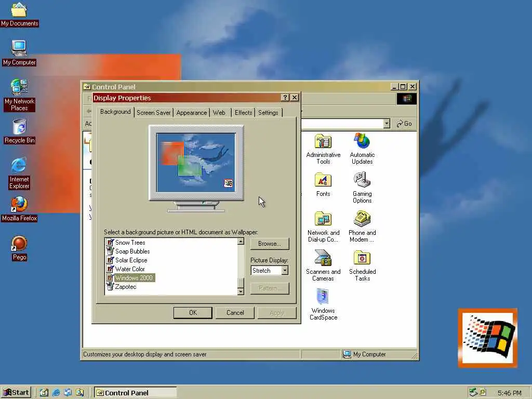Open My Computer desktop icon

tap(19, 53)
